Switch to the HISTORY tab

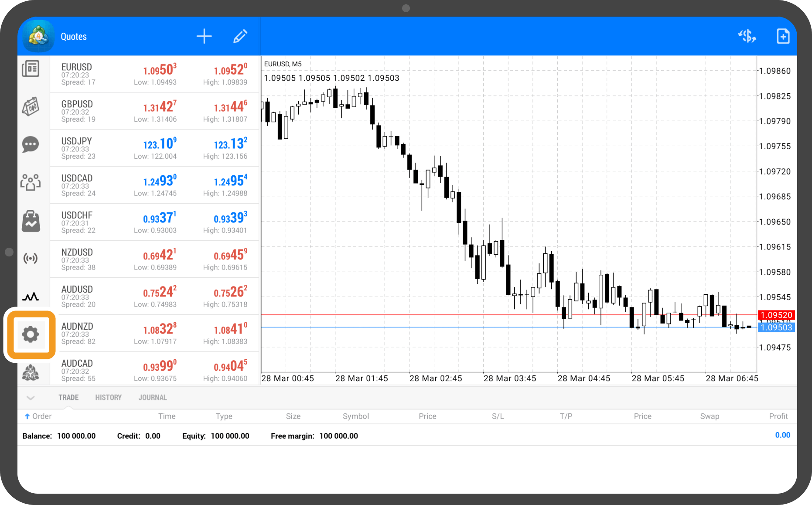(x=108, y=398)
